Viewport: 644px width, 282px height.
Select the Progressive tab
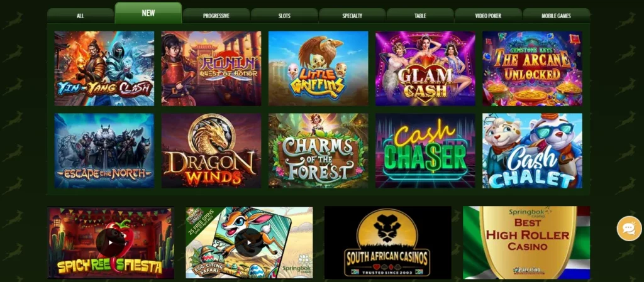[x=216, y=16]
